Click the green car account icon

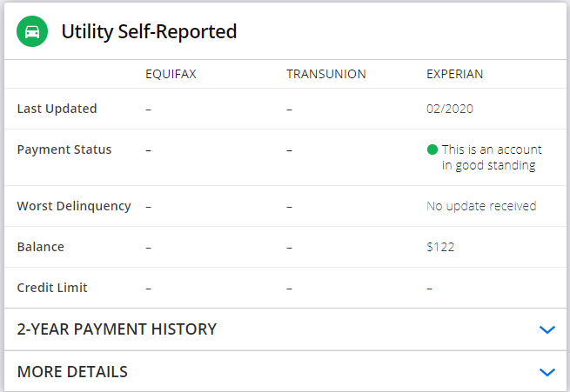(x=32, y=31)
